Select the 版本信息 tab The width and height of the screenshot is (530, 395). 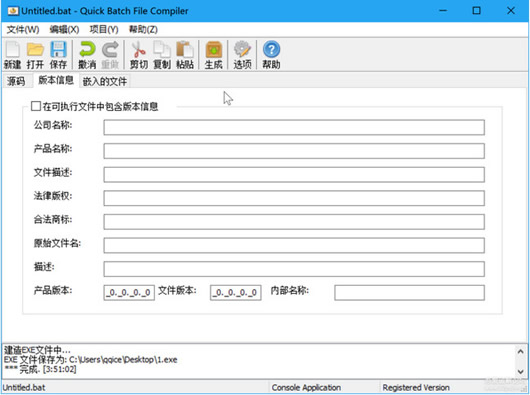pyautogui.click(x=56, y=80)
